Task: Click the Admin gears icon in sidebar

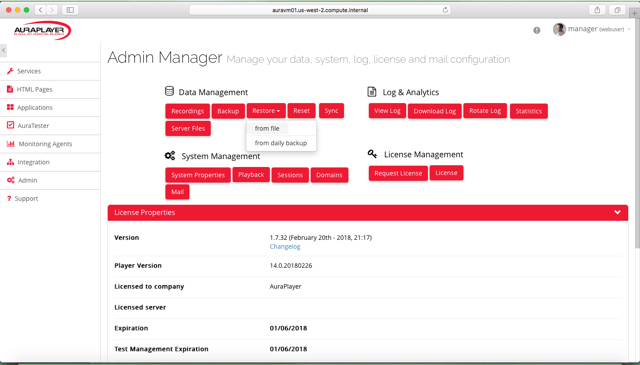Action: 11,180
